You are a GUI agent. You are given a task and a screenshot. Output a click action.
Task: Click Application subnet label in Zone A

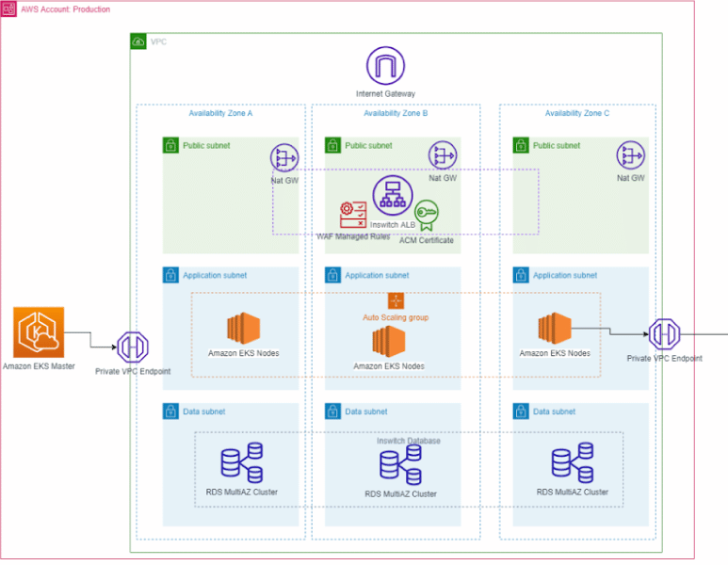pyautogui.click(x=215, y=275)
